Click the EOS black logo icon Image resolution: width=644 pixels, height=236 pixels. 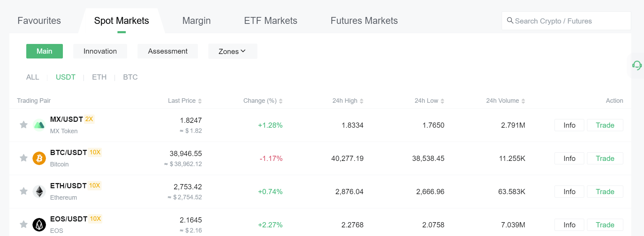click(x=39, y=225)
